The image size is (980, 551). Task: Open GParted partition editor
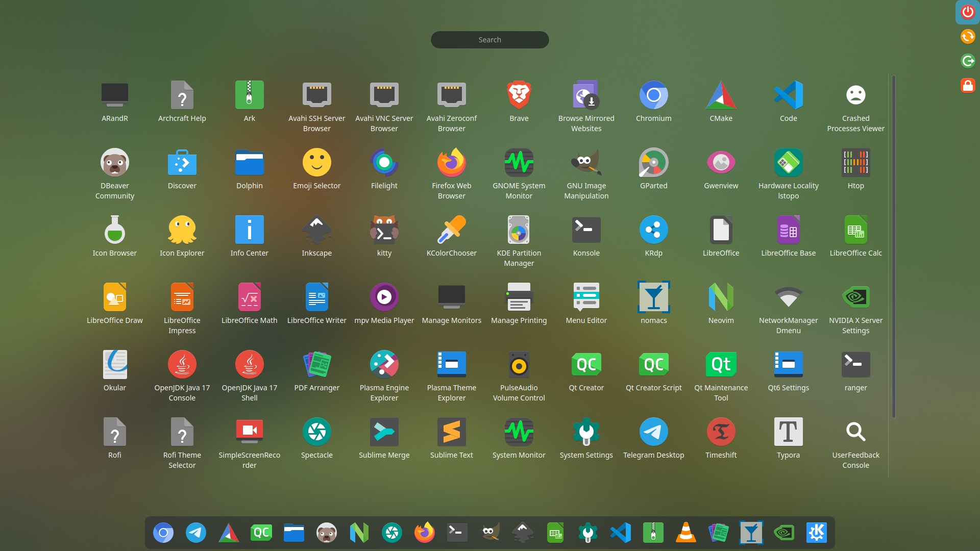(654, 169)
